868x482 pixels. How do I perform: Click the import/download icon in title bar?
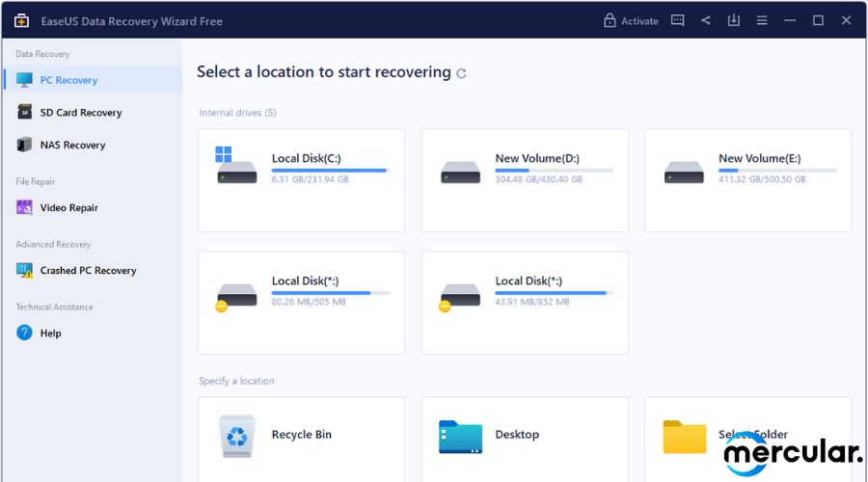(x=734, y=20)
